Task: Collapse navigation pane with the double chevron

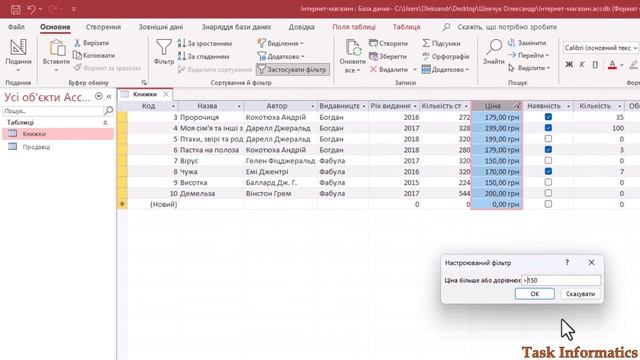Action: pyautogui.click(x=109, y=97)
